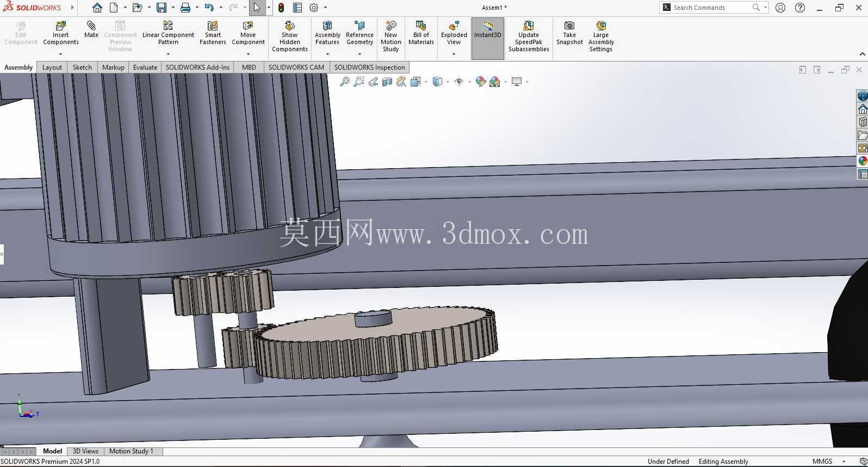Click the Home welcome icon in the title bar
868x467 pixels.
point(97,8)
